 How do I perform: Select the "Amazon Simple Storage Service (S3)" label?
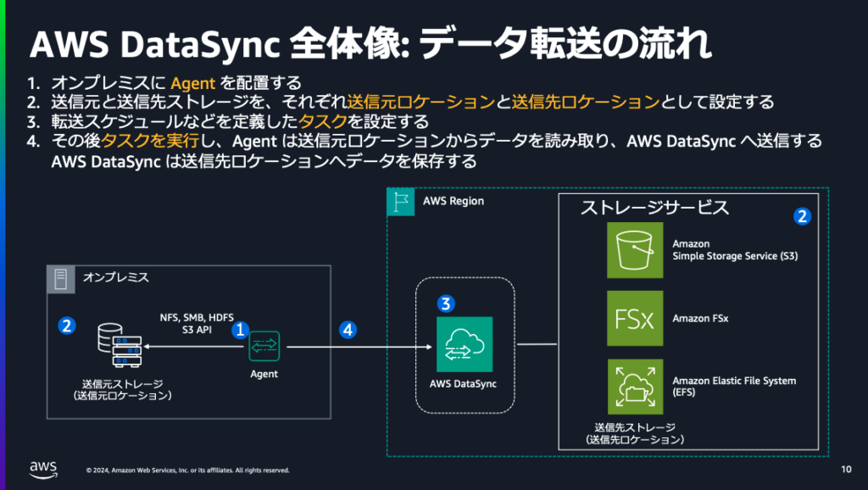coord(735,250)
